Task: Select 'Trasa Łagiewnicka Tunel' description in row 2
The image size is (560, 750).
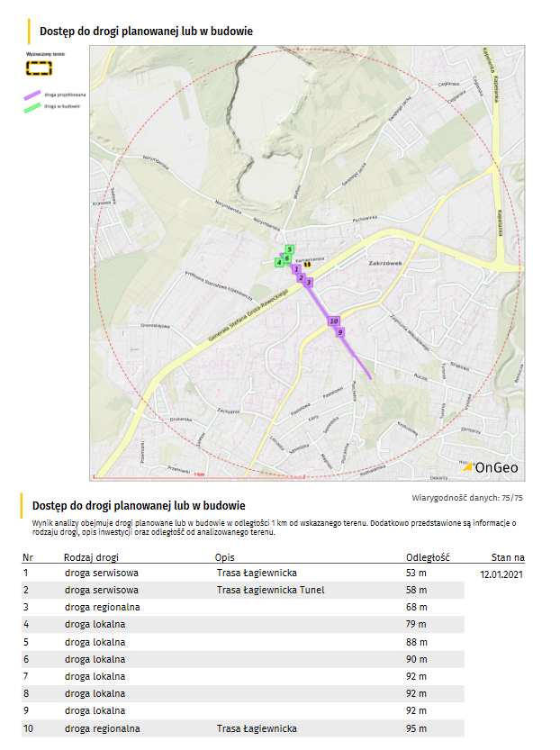Action: point(270,590)
